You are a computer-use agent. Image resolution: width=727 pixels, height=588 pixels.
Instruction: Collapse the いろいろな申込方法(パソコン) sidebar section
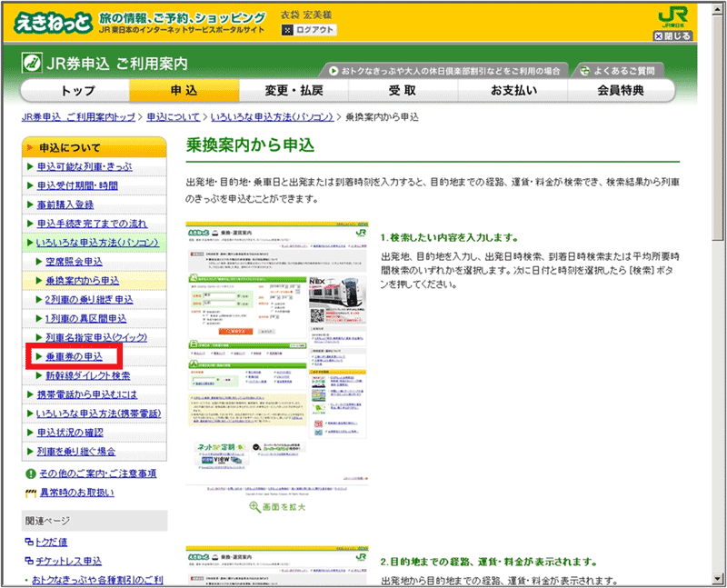point(97,243)
